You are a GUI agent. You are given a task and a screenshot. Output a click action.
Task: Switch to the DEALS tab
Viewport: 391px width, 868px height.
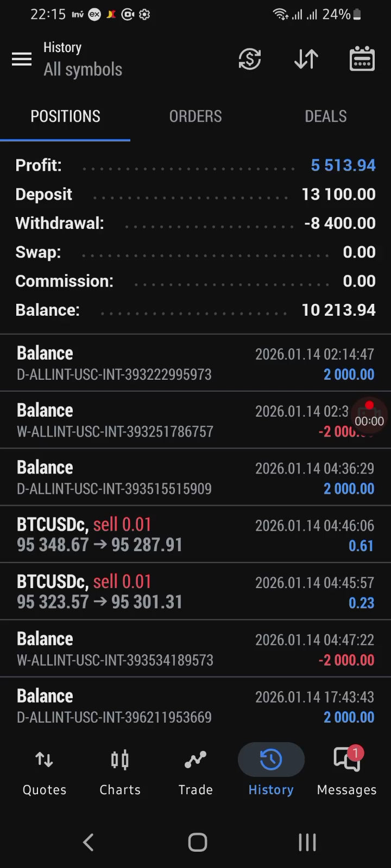(326, 116)
